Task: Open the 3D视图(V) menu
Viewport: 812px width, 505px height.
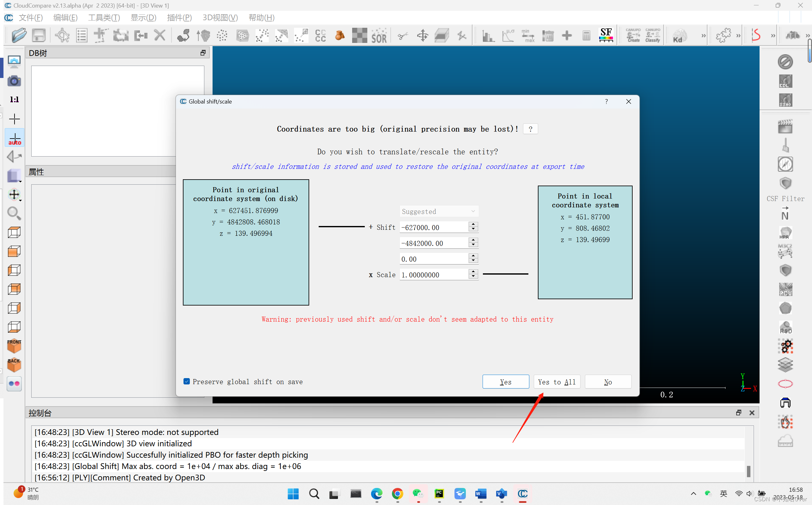Action: (220, 18)
